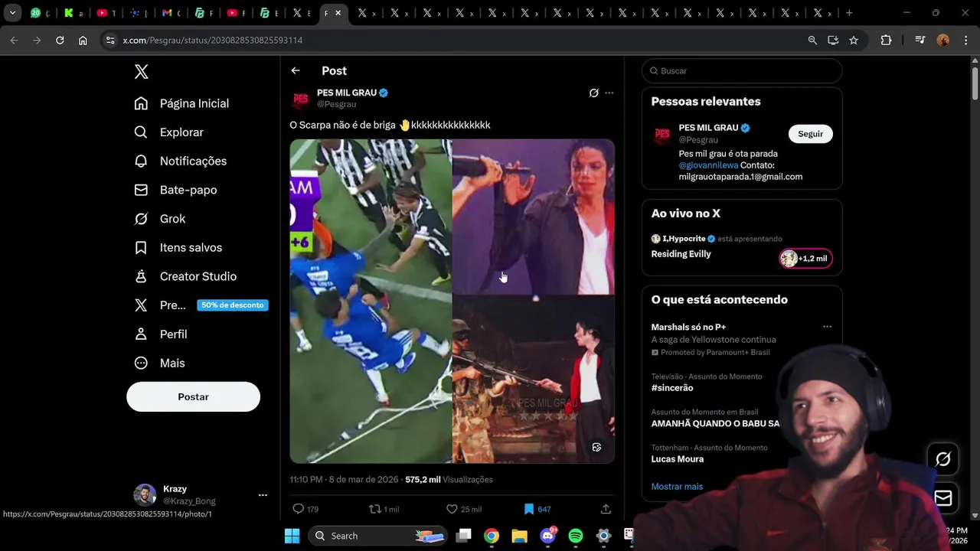Click the browser home button

[83, 40]
